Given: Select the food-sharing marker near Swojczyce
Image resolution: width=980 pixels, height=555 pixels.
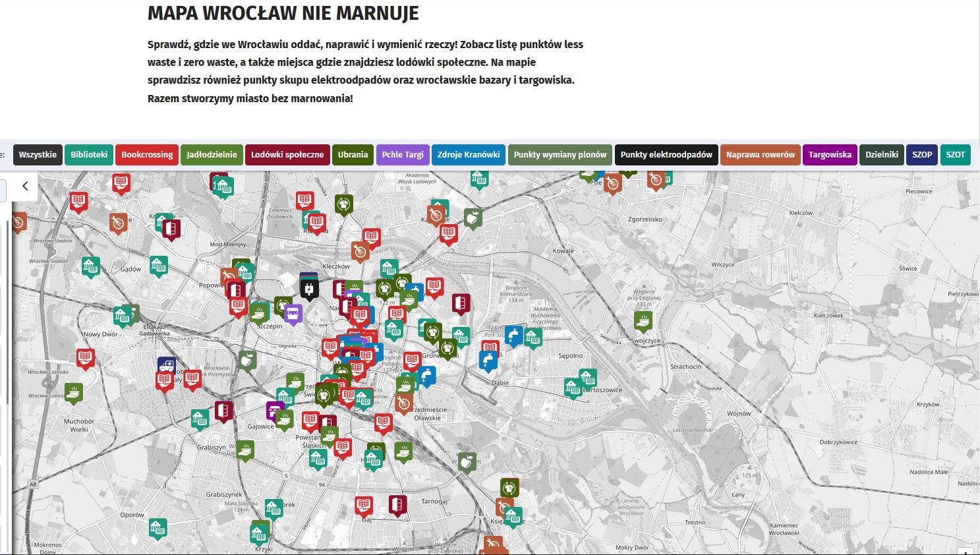Looking at the screenshot, I should [643, 321].
